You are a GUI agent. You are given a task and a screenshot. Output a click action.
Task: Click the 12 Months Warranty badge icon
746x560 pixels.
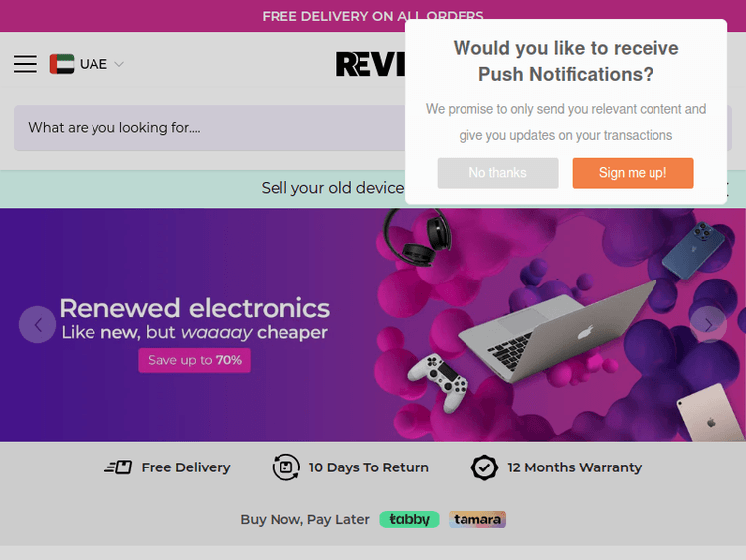(x=484, y=467)
